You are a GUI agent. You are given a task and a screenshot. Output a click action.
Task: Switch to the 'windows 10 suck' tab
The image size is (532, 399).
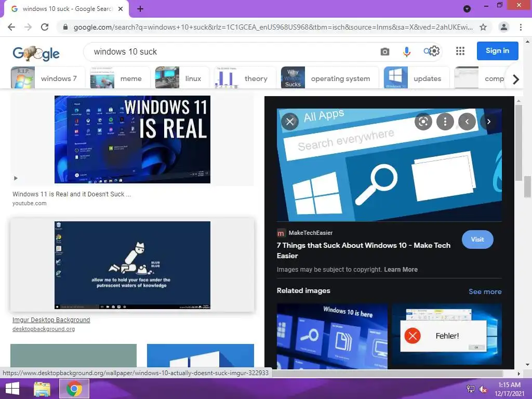point(67,9)
